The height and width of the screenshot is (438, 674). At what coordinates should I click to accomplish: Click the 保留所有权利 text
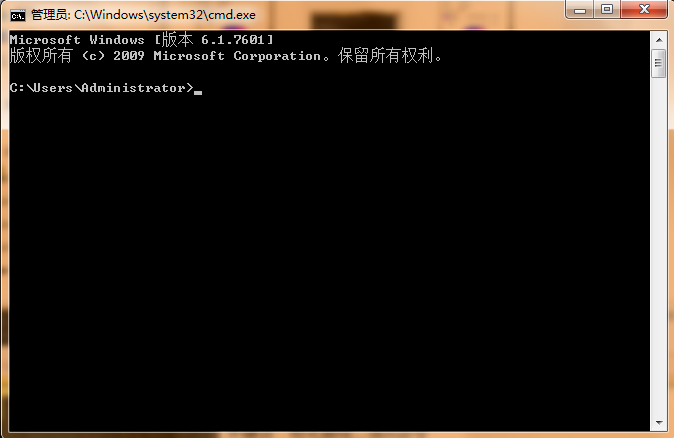pos(385,55)
